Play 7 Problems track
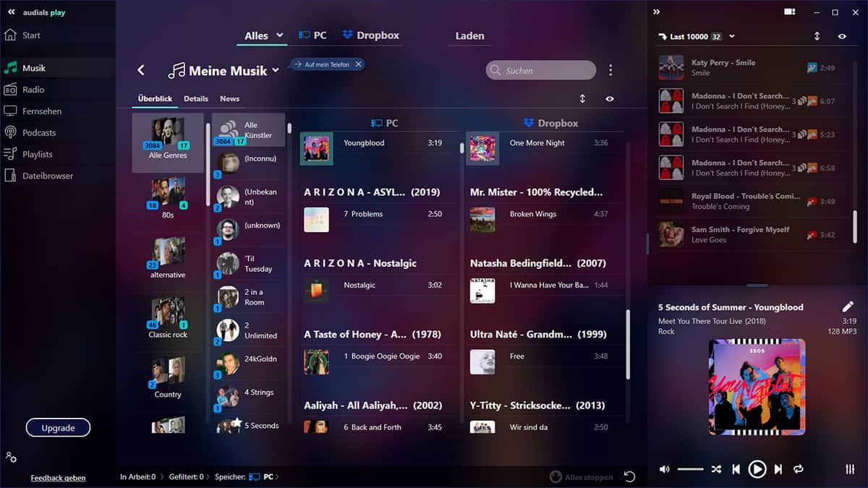Screen dimensions: 868x488 pos(373,219)
